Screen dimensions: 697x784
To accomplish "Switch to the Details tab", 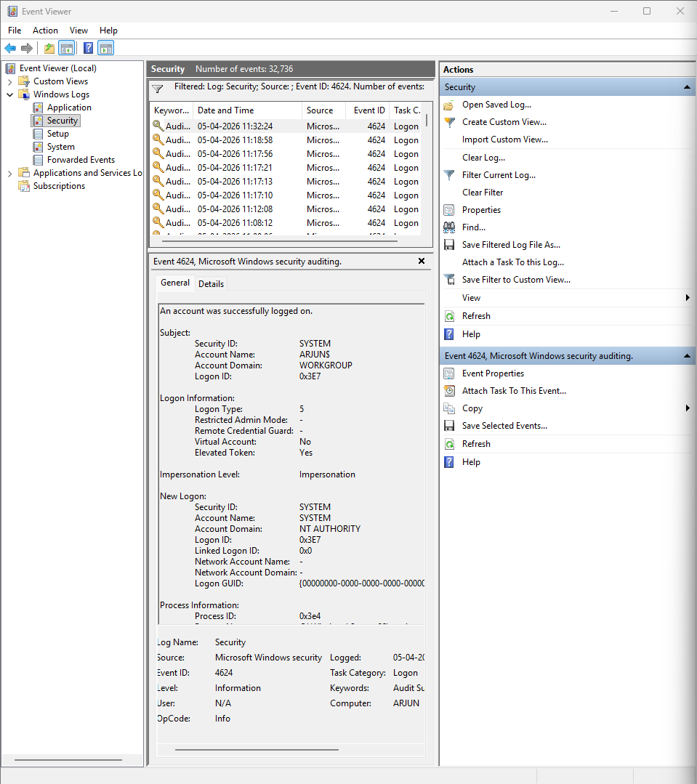I will pos(211,284).
